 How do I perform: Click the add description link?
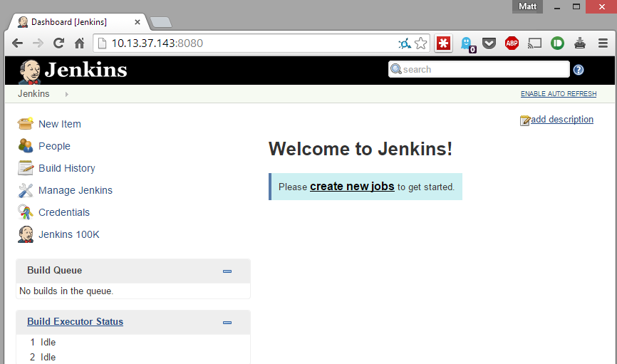[561, 120]
